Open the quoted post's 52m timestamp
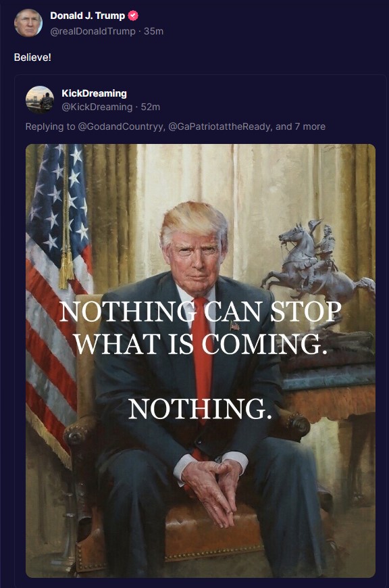This screenshot has width=389, height=588. point(151,107)
